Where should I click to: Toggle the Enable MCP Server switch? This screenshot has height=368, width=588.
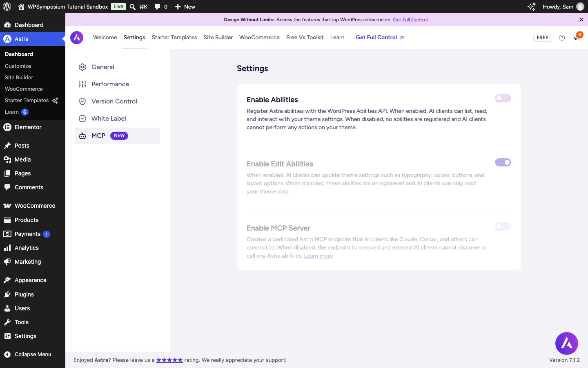click(x=503, y=227)
